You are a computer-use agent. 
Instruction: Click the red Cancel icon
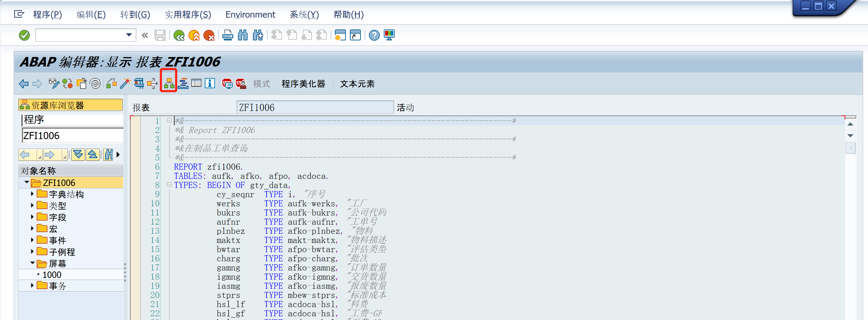210,35
